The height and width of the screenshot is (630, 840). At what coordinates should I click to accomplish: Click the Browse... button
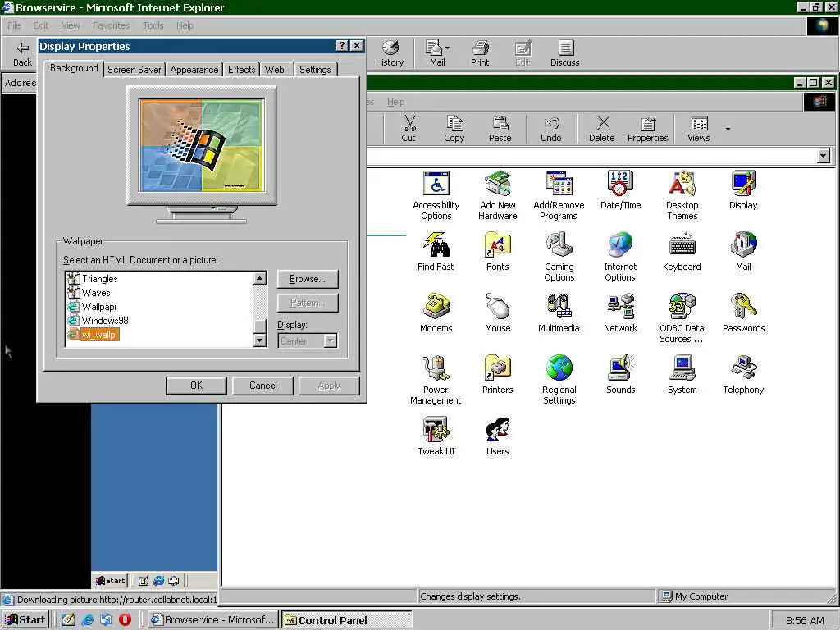[x=308, y=279]
